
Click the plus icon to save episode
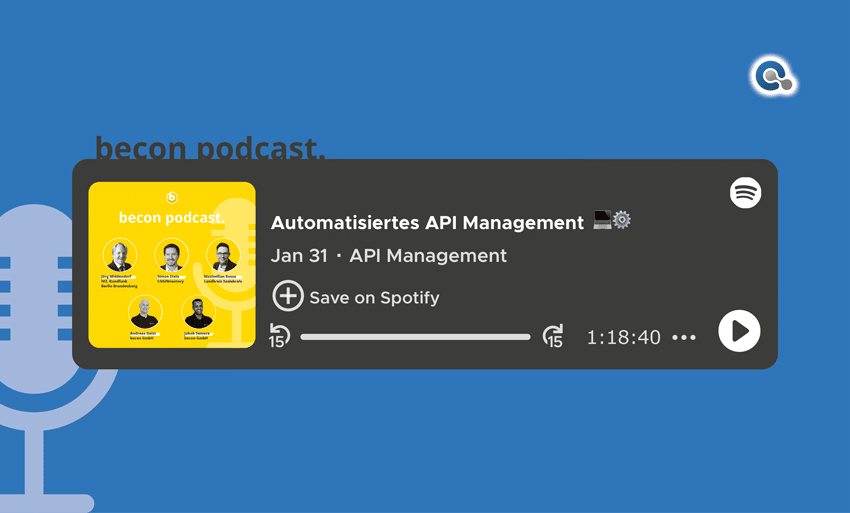288,296
